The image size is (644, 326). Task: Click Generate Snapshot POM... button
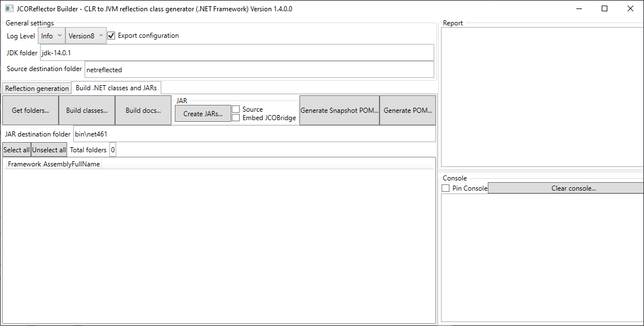pos(339,111)
